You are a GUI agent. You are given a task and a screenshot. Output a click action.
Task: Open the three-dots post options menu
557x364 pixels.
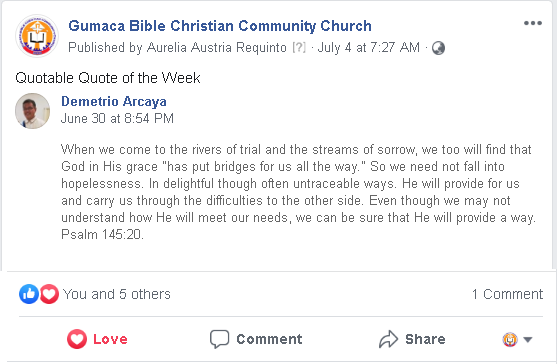(532, 23)
